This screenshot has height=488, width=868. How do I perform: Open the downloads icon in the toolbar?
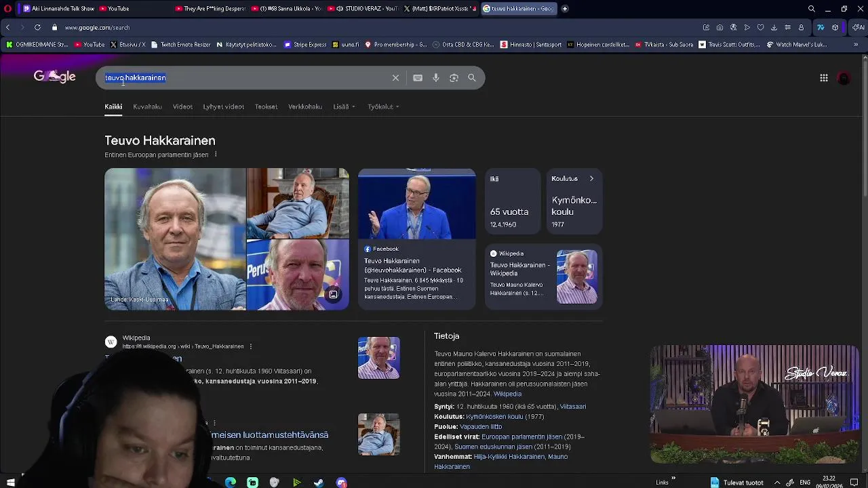(774, 28)
